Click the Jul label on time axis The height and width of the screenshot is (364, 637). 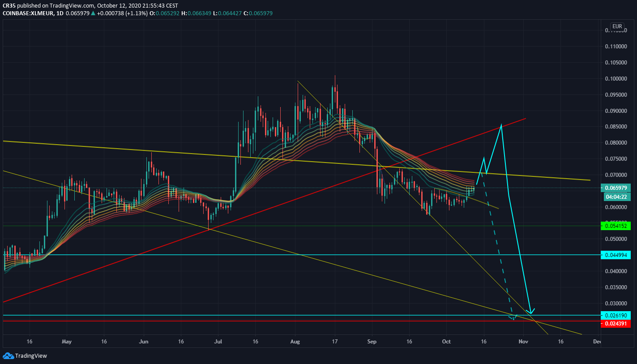coord(218,341)
